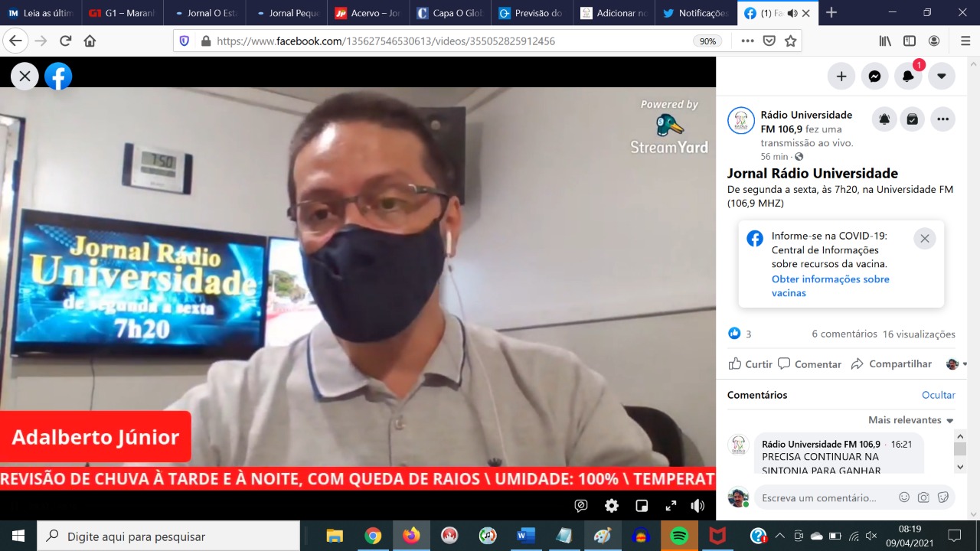Toggle the Firefox sidebar

910,41
